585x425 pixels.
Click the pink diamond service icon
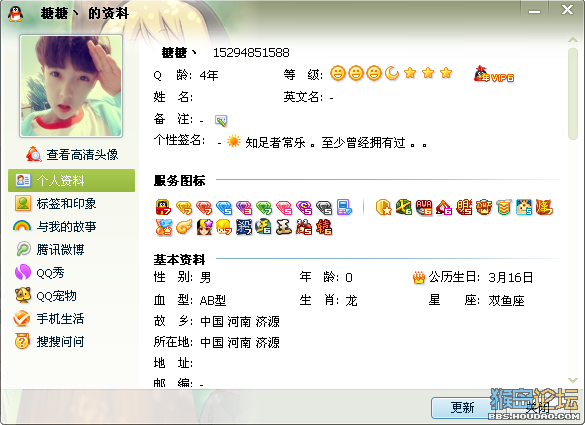pos(284,207)
